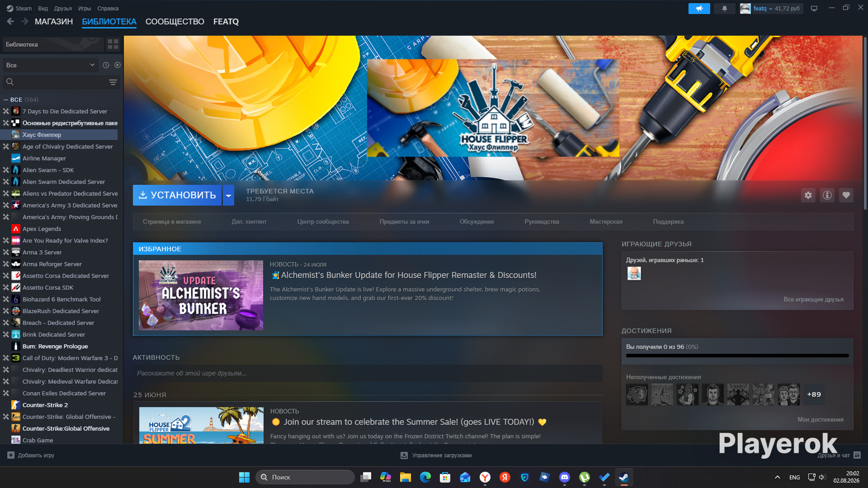Image resolution: width=868 pixels, height=488 pixels.
Task: Open 'Предметы за очки' link
Action: [404, 222]
